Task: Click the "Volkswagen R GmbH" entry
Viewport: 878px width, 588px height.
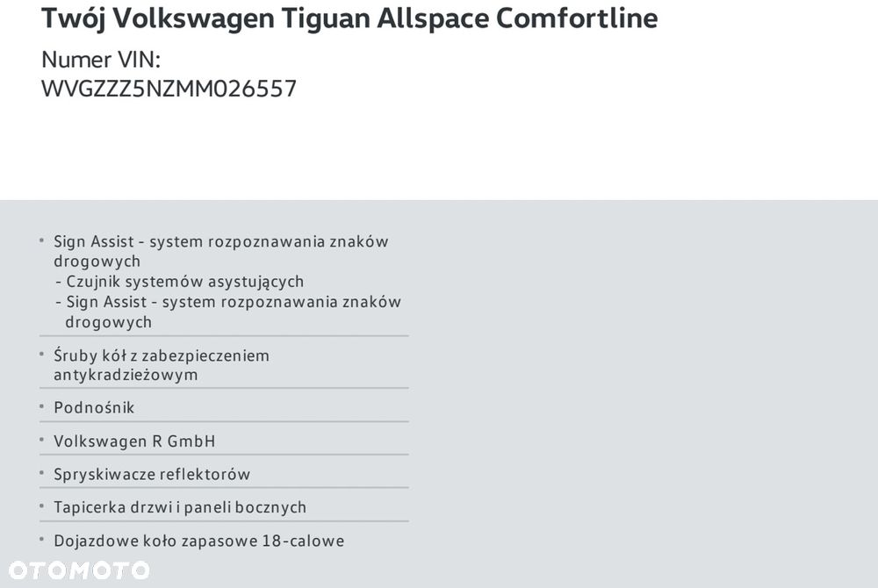Action: 134,441
